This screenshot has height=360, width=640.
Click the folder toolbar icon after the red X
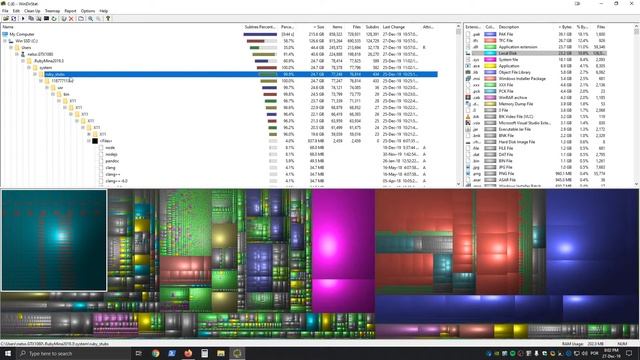coord(81,18)
